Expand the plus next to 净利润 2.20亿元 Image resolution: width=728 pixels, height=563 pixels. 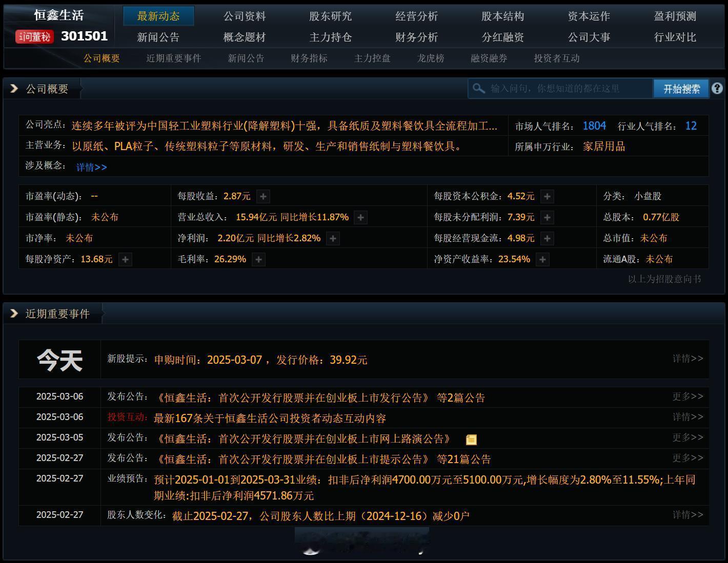click(x=333, y=238)
